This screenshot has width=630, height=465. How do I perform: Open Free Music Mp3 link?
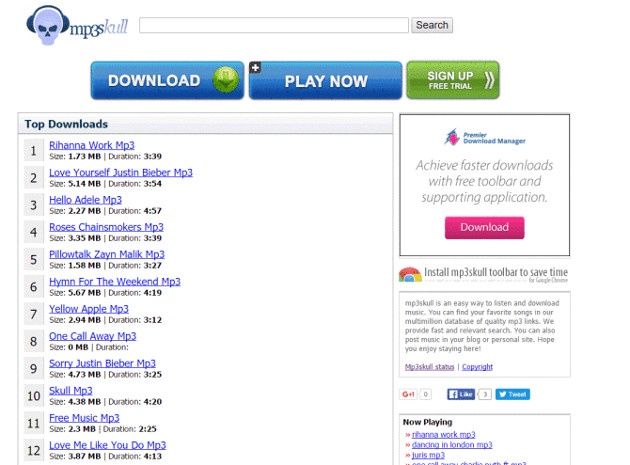(x=84, y=418)
